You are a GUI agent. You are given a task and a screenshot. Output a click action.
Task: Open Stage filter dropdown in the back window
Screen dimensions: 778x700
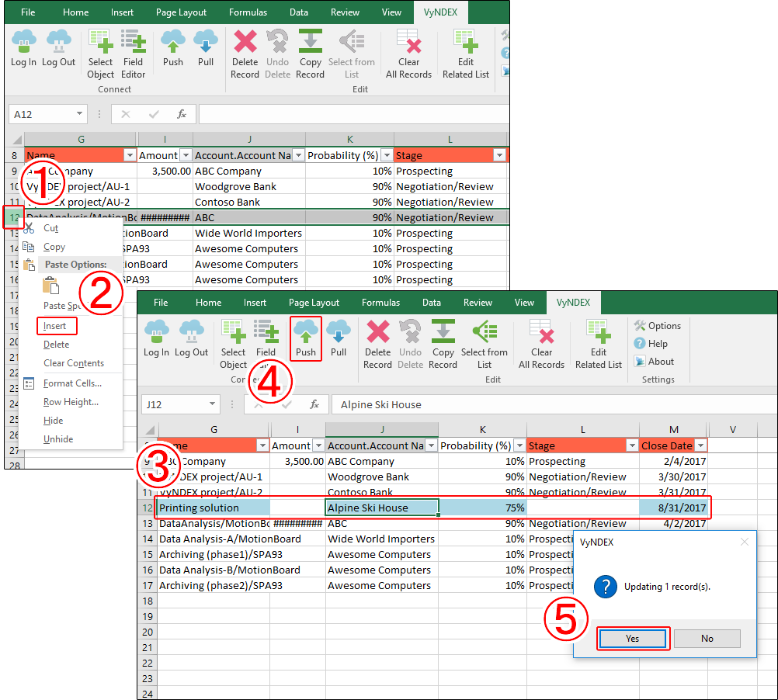point(499,156)
